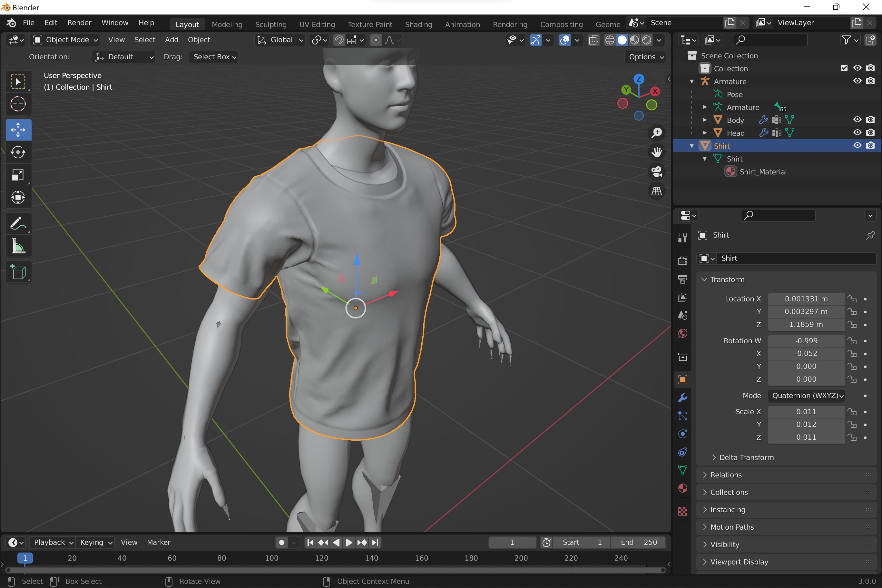Open the Tool properties tab
The image size is (882, 588).
click(x=682, y=238)
